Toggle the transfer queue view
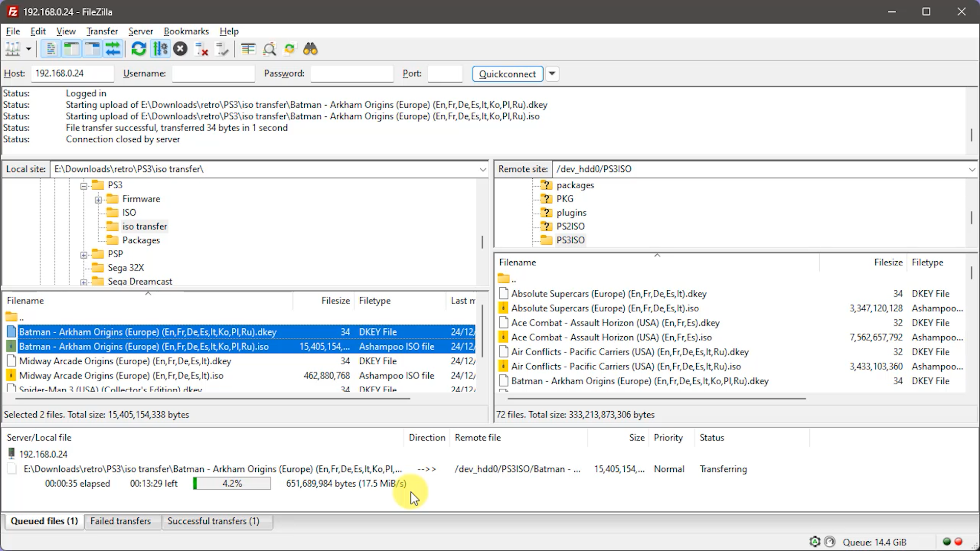Viewport: 980px width, 551px height. tap(113, 48)
